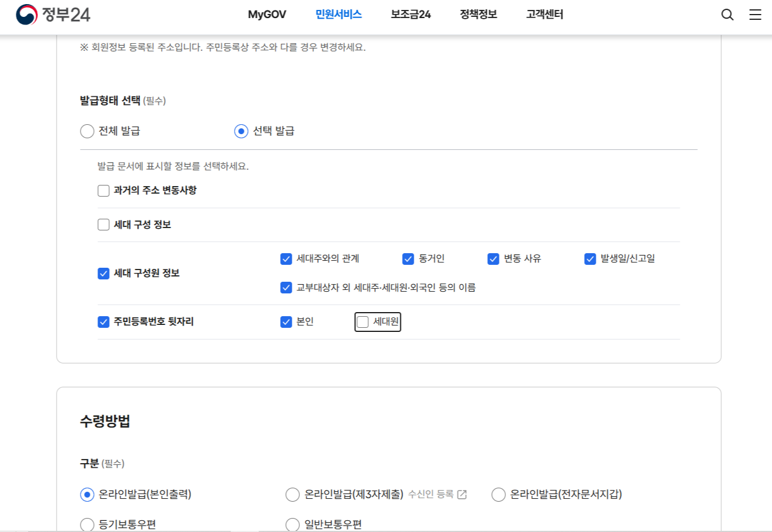Select 전체 발급 radio option
772x532 pixels.
click(87, 131)
